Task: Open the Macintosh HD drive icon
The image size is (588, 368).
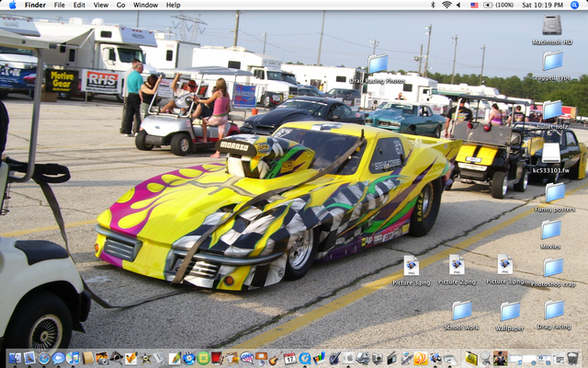Action: [x=552, y=25]
